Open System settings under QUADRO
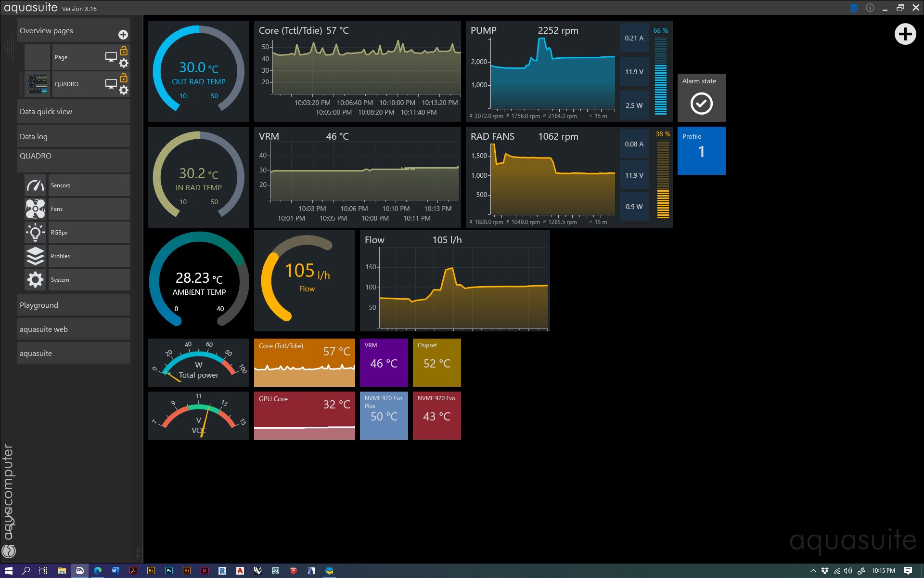 coord(35,280)
